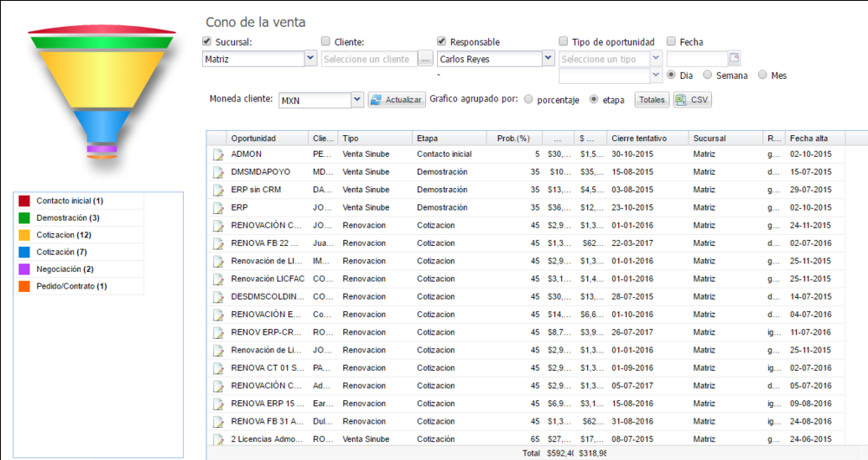Viewport: 868px width, 460px height.
Task: Open edit icon for 2 Licencias Admo row
Action: pyautogui.click(x=219, y=439)
